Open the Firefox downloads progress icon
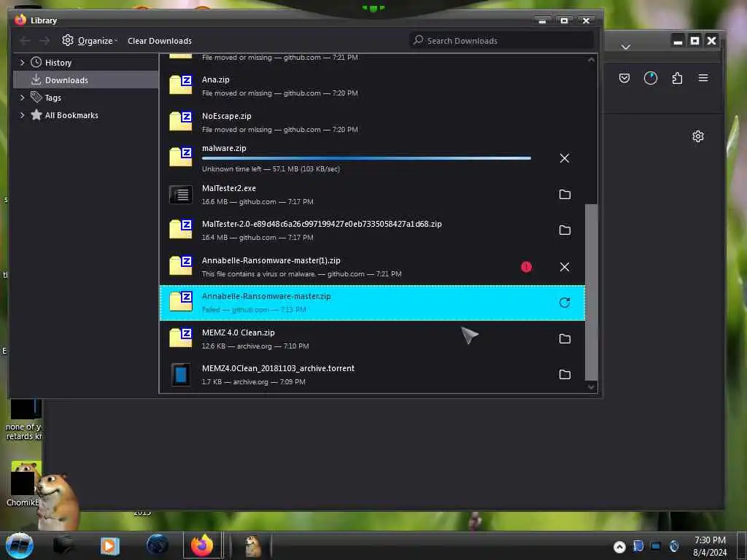Image resolution: width=747 pixels, height=560 pixels. [650, 78]
